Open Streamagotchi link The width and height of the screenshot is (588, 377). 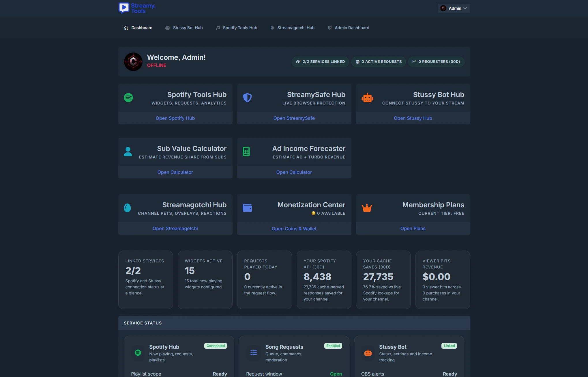tap(175, 229)
